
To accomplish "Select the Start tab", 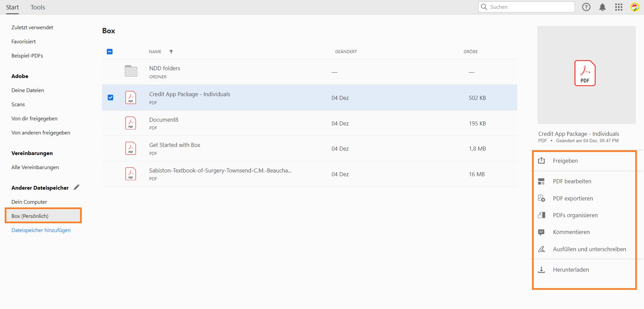I will pos(12,7).
